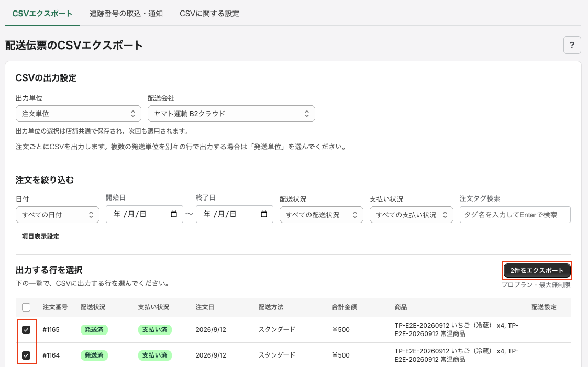Open the 配送状況 filter dropdown

pyautogui.click(x=321, y=215)
